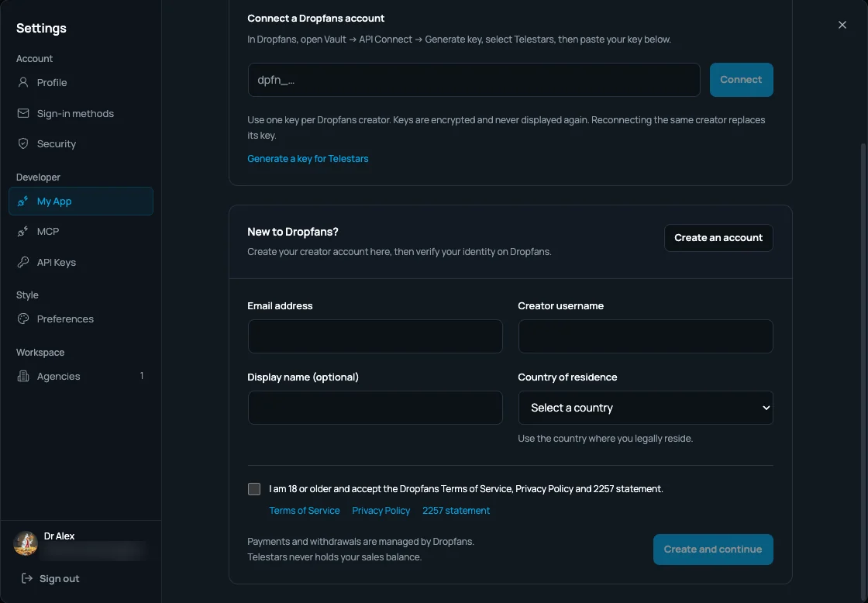The image size is (868, 603).
Task: Click the Sign-in methods envelope icon
Action: pyautogui.click(x=22, y=113)
